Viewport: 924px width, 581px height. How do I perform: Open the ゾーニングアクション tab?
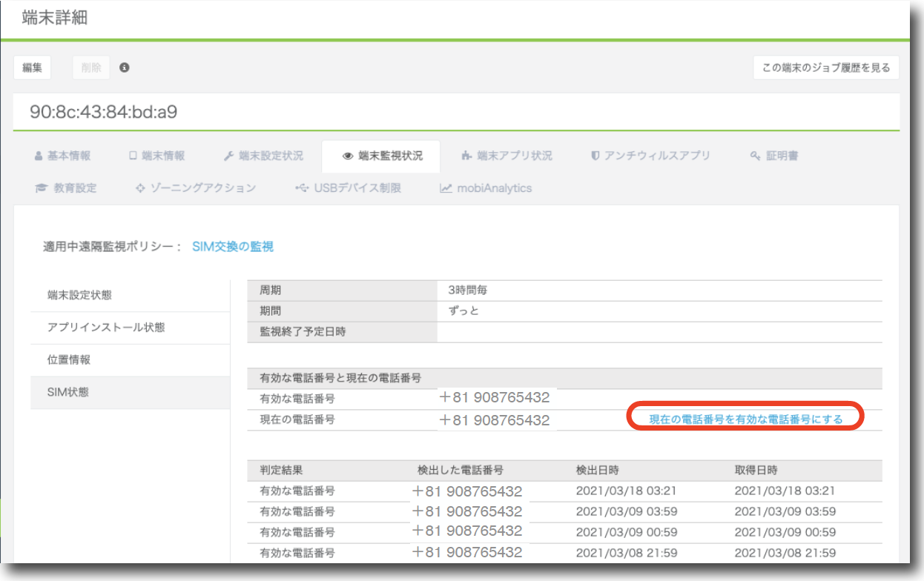[x=195, y=188]
